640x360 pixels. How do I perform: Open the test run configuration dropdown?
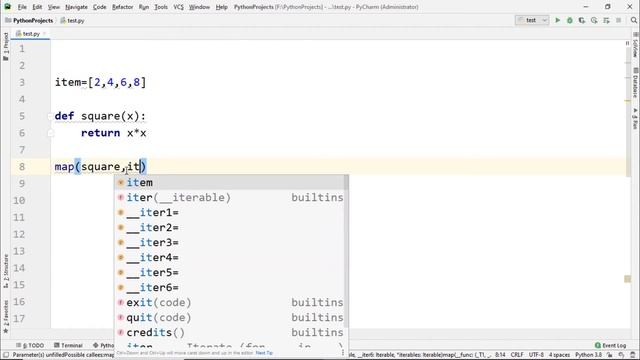tap(532, 20)
